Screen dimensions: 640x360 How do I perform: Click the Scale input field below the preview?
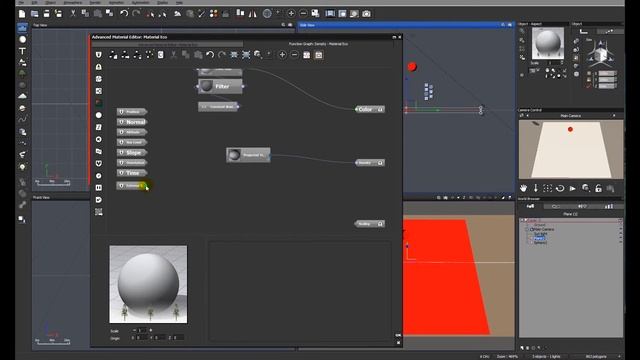tap(142, 330)
